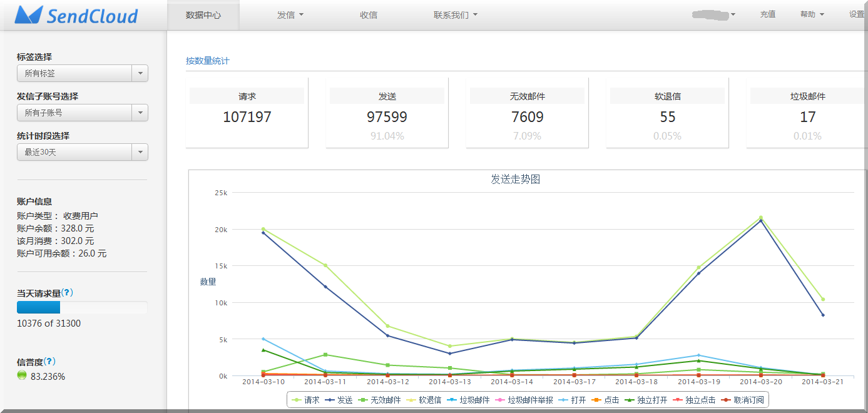Screen dimensions: 868x413
Task: Toggle 取消订阅 legend entry
Action: 742,400
